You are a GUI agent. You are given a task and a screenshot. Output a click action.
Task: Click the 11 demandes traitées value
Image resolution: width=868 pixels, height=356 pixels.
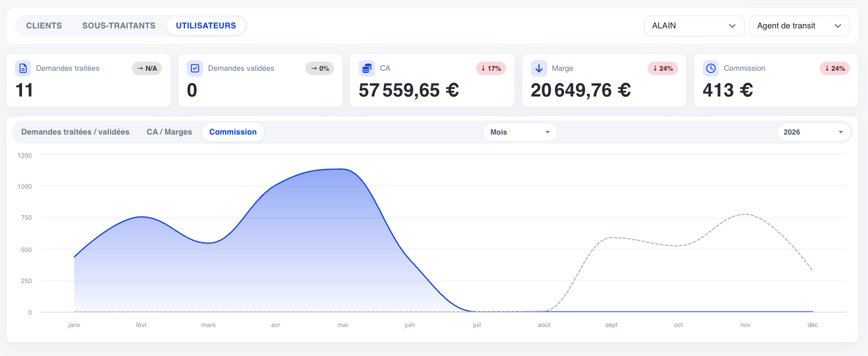tap(24, 90)
